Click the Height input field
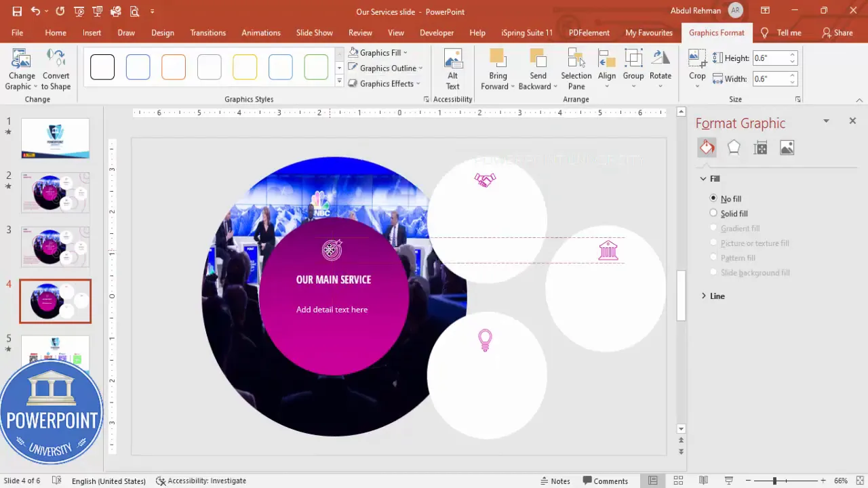868x488 pixels. [770, 58]
